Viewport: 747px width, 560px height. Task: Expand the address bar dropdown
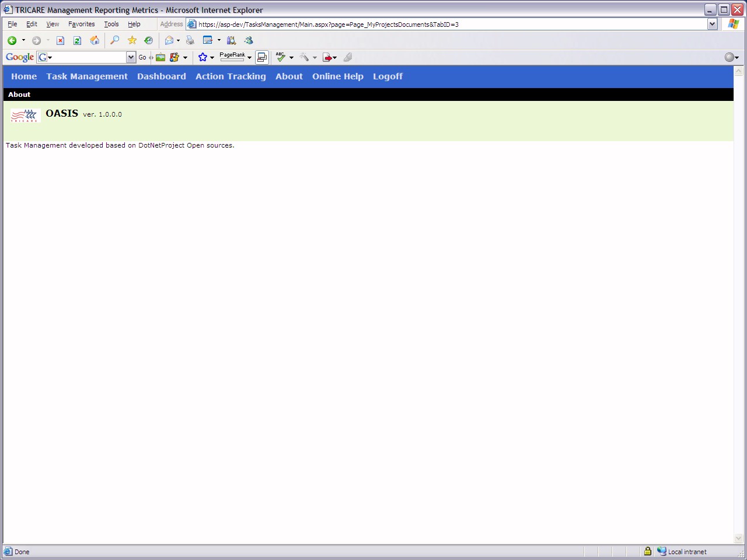[x=712, y=24]
